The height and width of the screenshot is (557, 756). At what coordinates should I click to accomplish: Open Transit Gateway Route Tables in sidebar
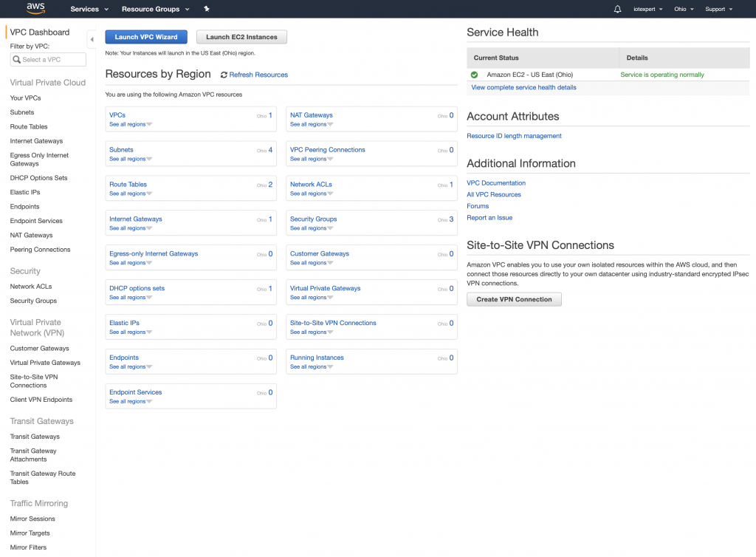(43, 478)
